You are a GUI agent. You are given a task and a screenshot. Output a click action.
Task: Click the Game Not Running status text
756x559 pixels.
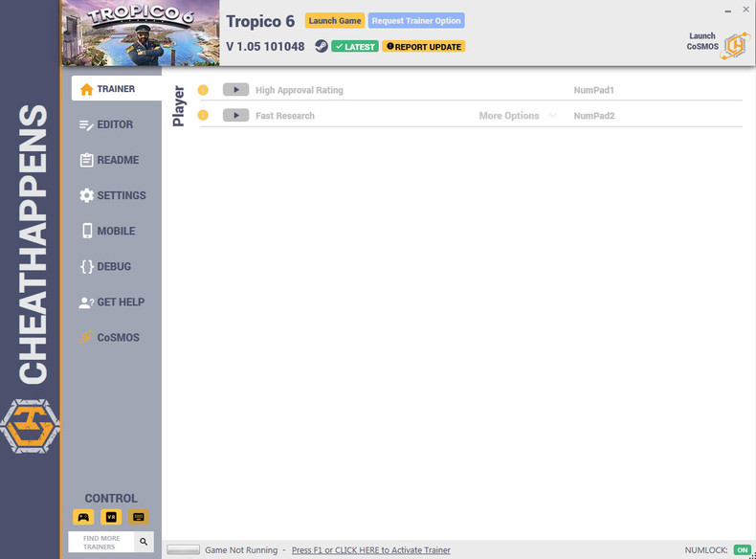pos(241,549)
